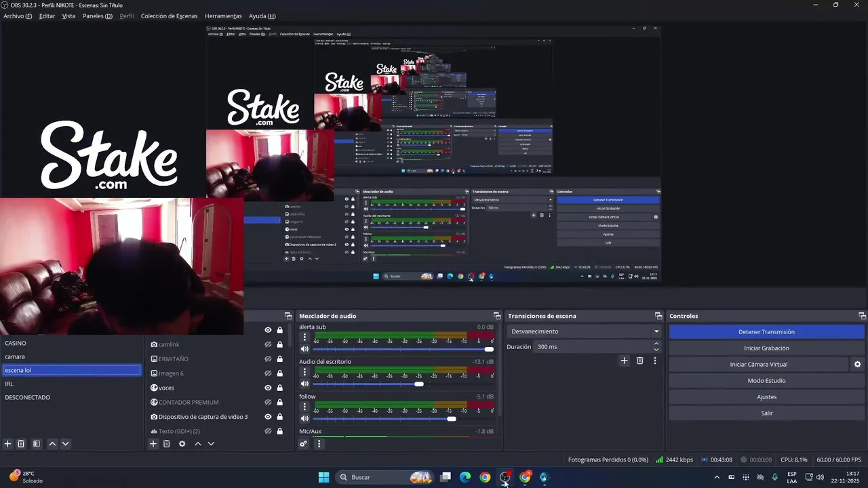The height and width of the screenshot is (488, 868).
Task: Show the ERMITAÑO source
Action: tap(268, 359)
